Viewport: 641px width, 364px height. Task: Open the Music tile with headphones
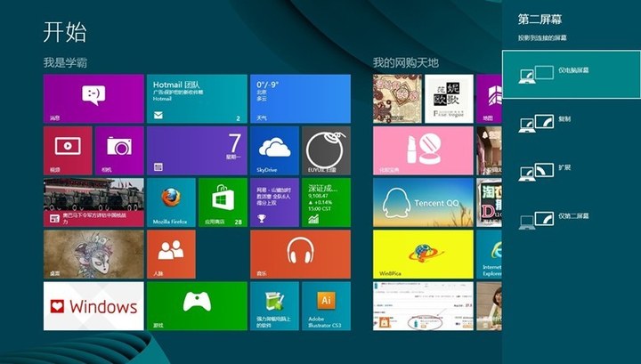pyautogui.click(x=301, y=255)
